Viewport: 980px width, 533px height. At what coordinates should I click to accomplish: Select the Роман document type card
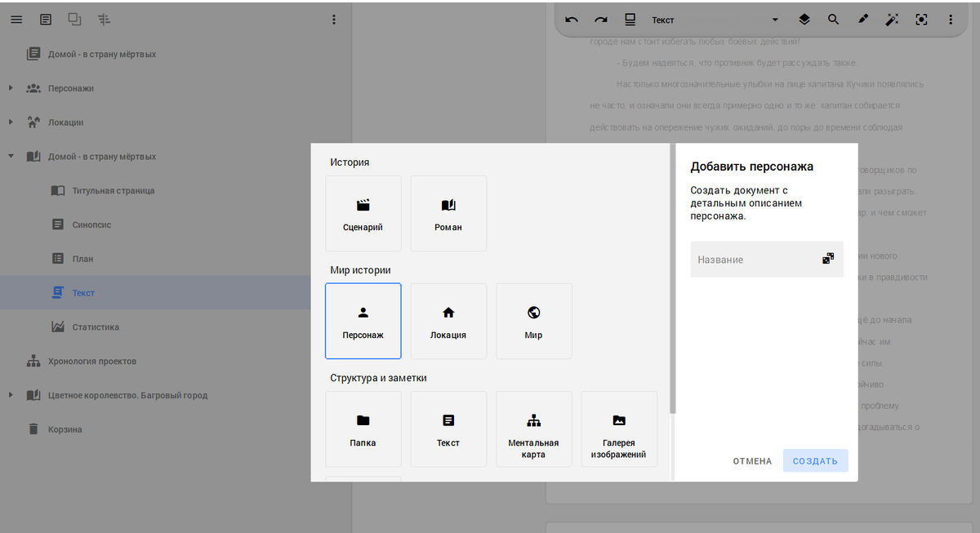[x=448, y=213]
